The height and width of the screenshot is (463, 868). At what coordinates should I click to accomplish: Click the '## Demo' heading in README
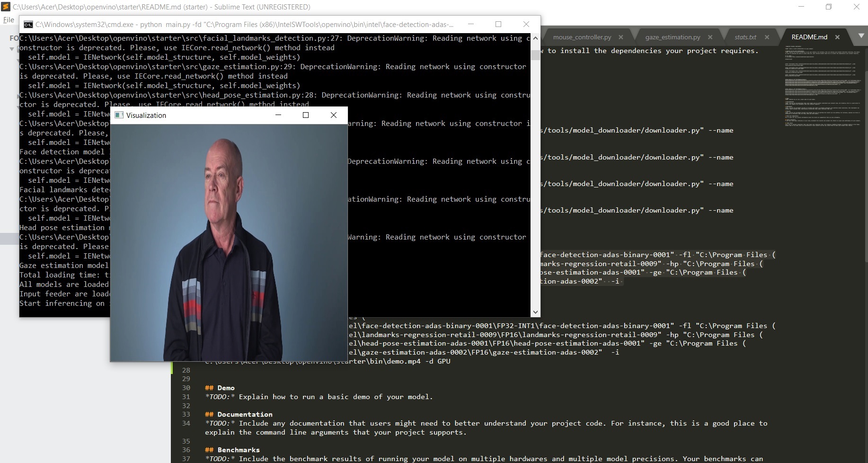point(220,388)
